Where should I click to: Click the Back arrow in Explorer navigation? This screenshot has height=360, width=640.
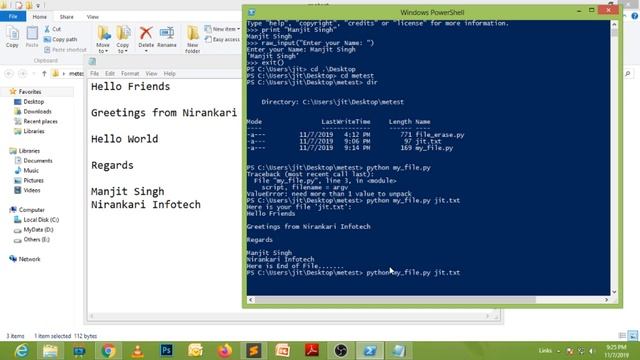coord(9,73)
